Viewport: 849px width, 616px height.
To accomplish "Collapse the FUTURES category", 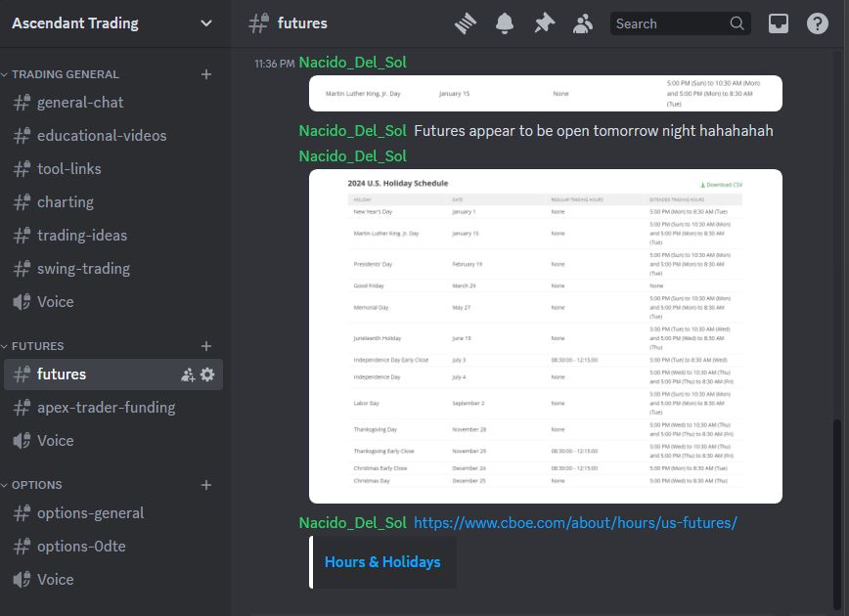I will coord(37,346).
